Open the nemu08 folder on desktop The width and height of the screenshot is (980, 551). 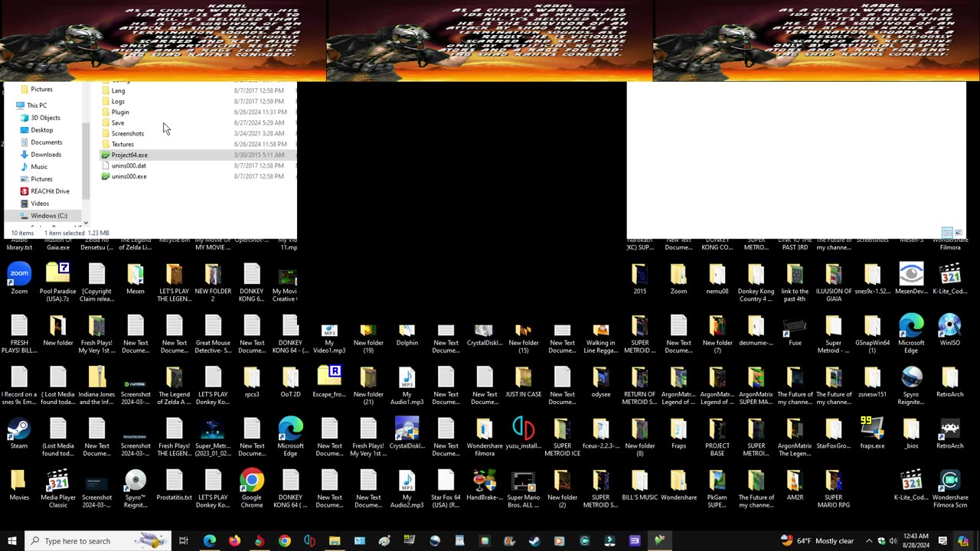(717, 279)
